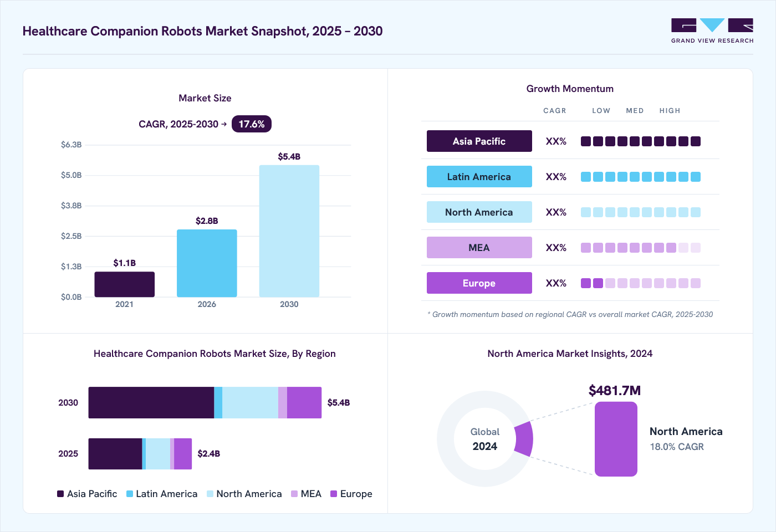Click the LOW column header
Screen dimensions: 776x532
(601, 111)
